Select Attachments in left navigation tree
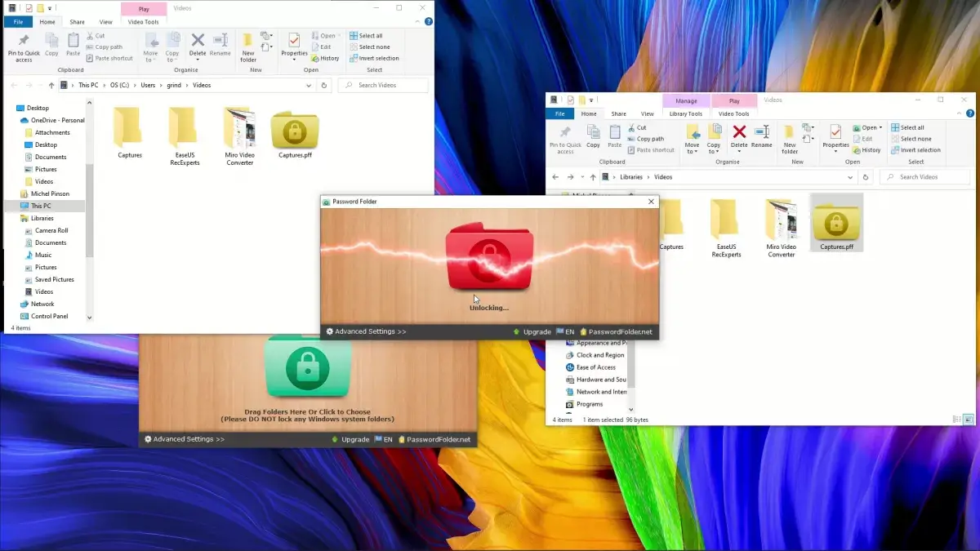 pos(47,132)
